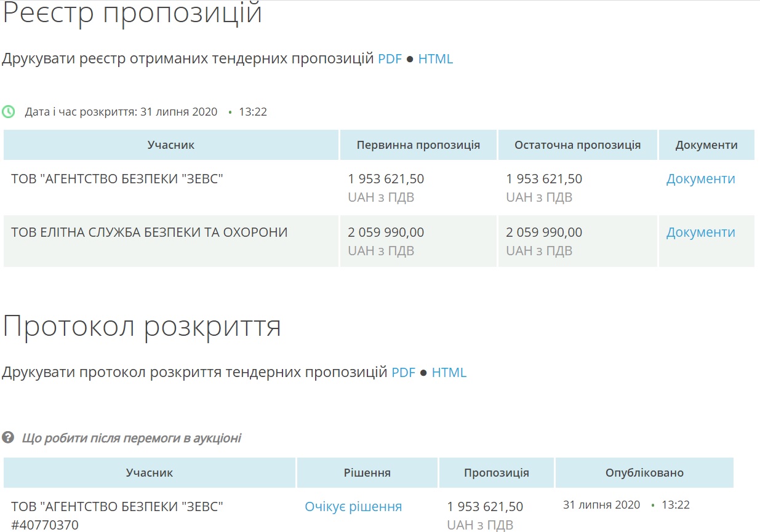Open 'Що робити після перемоги в аукціоні' help
This screenshot has width=760, height=532.
point(132,438)
